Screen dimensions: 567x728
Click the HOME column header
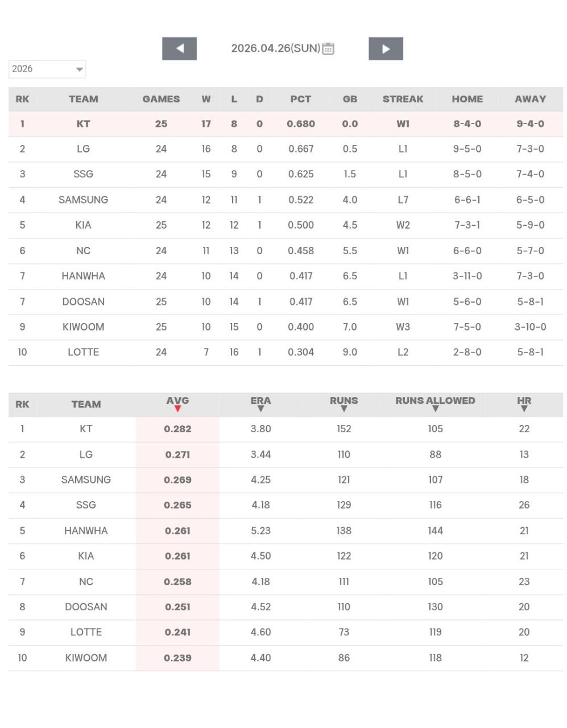[467, 99]
